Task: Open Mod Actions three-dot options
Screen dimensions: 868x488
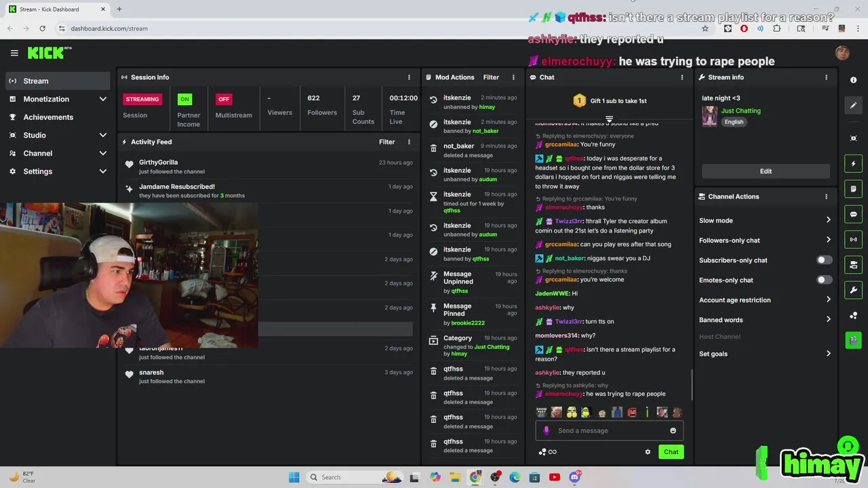Action: pyautogui.click(x=513, y=77)
